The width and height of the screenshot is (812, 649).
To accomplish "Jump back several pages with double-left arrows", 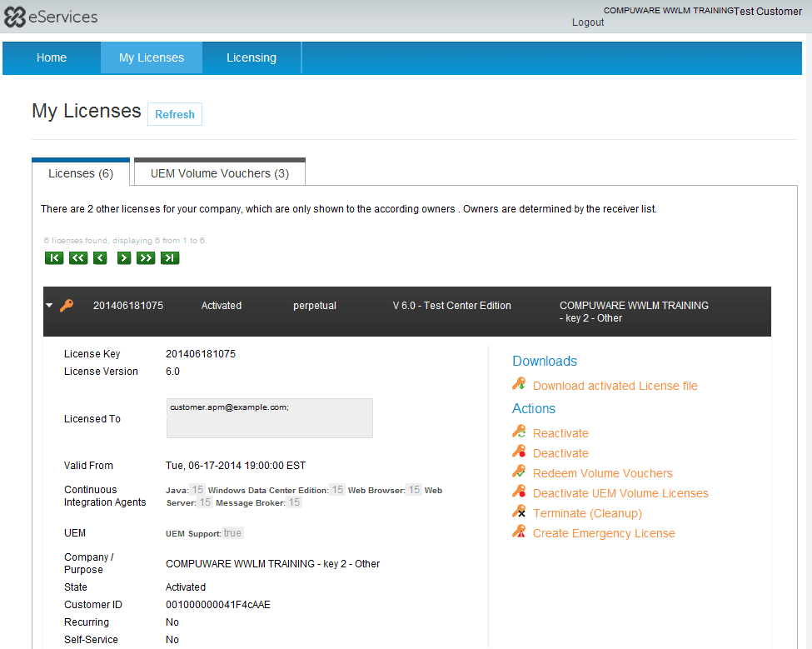I will click(78, 258).
